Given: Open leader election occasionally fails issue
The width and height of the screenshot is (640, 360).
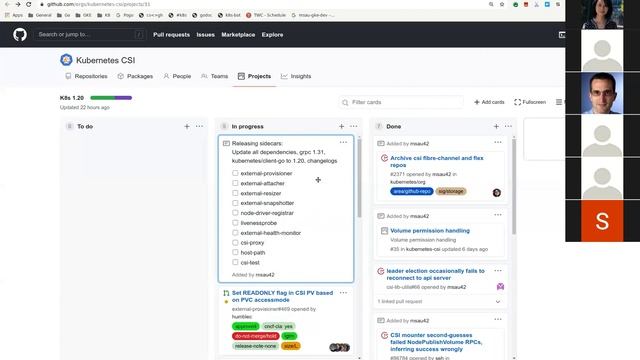Looking at the screenshot, I should [435, 274].
